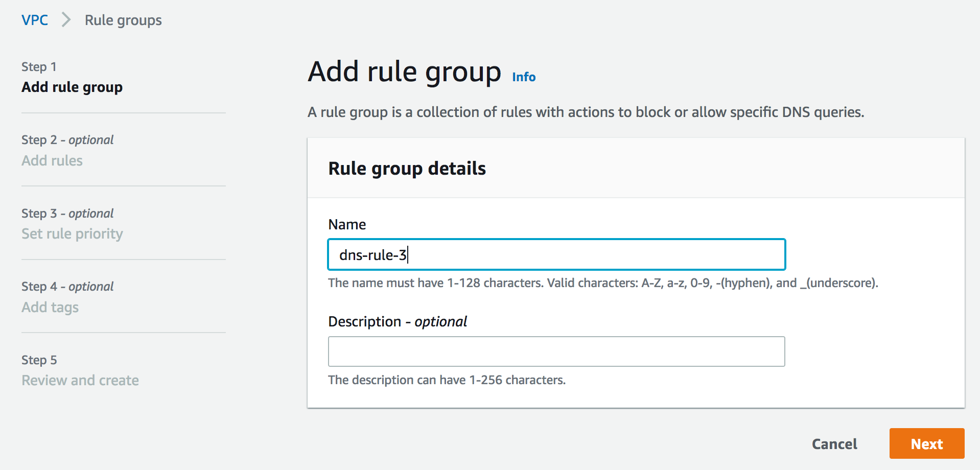The image size is (980, 470).
Task: Cancel the rule group creation
Action: pyautogui.click(x=834, y=444)
